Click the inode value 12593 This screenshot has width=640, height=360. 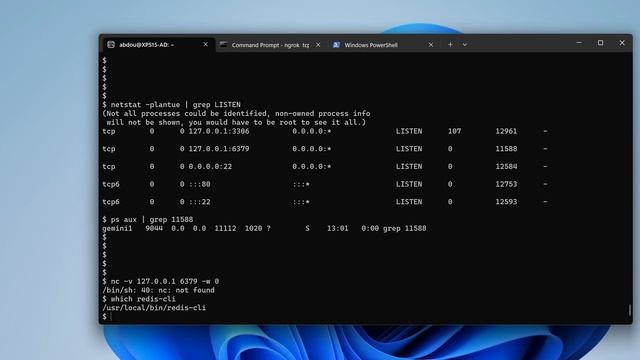point(506,202)
